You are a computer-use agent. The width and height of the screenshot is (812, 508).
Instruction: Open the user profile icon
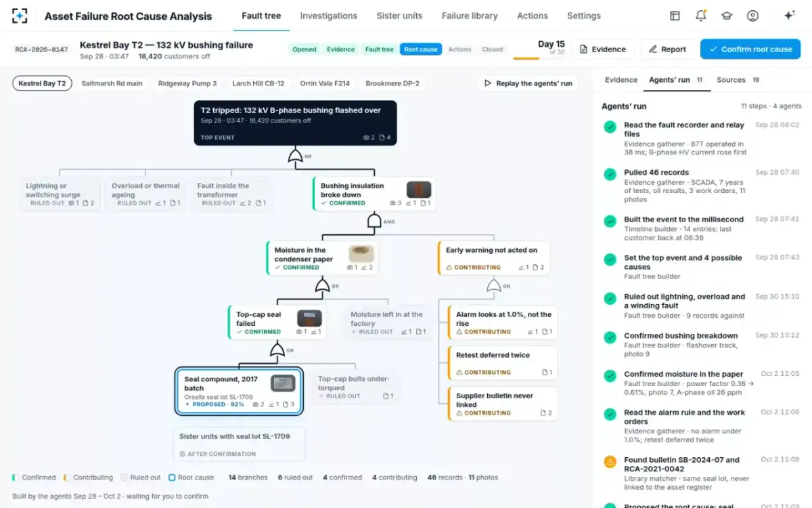(752, 16)
